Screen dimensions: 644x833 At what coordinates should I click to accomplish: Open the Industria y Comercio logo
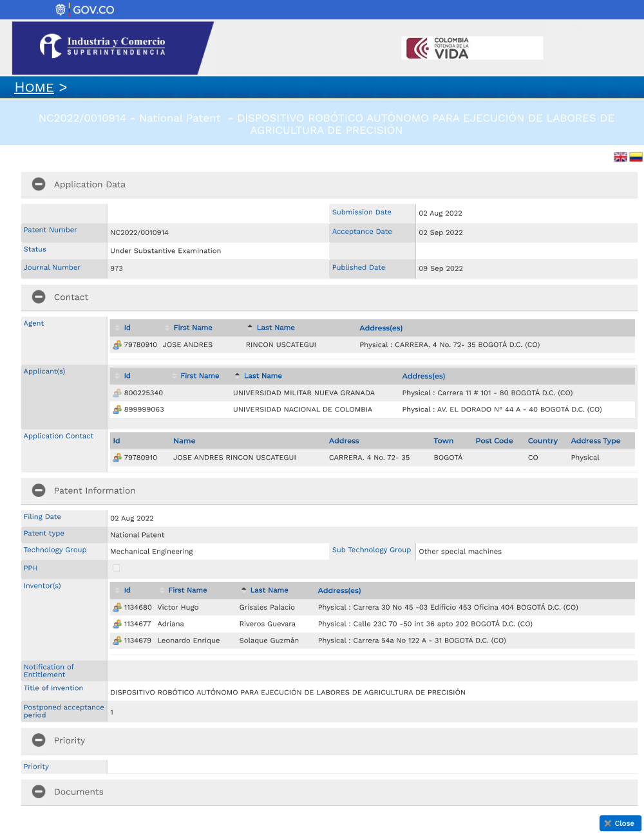pyautogui.click(x=103, y=46)
